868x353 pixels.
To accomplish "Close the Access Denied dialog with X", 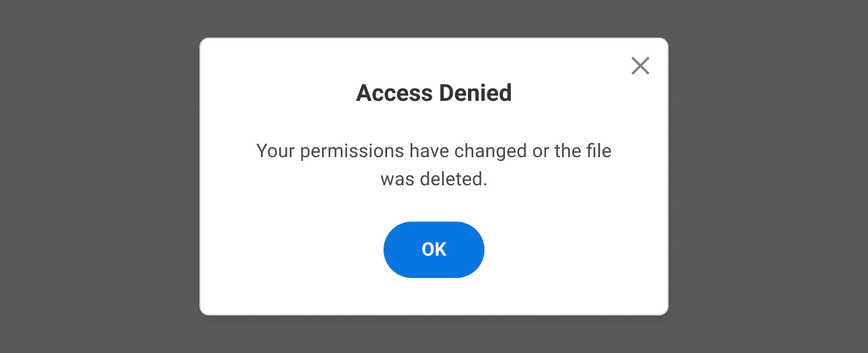I will 640,66.
